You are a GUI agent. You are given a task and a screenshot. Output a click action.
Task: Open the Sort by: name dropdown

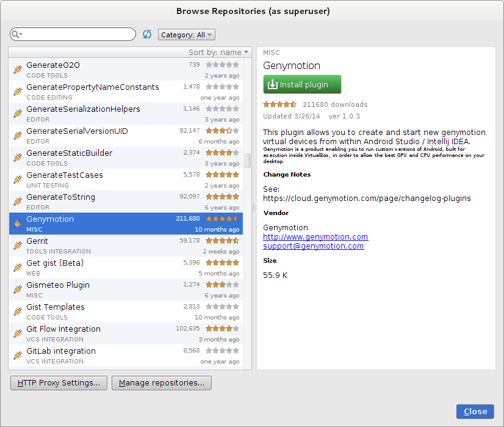tap(218, 52)
